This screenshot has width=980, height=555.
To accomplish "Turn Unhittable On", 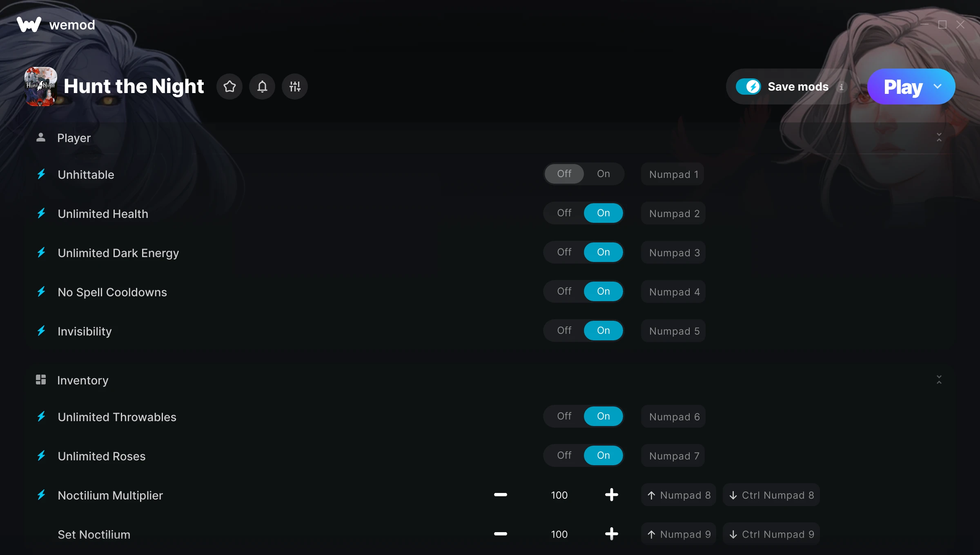I will coord(603,174).
